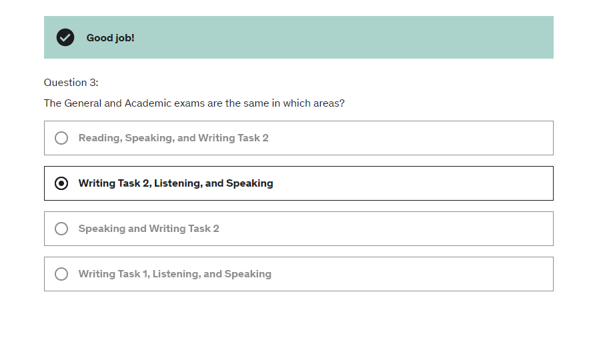Click the 'Good job!' feedback text
The height and width of the screenshot is (364, 595).
tap(110, 38)
